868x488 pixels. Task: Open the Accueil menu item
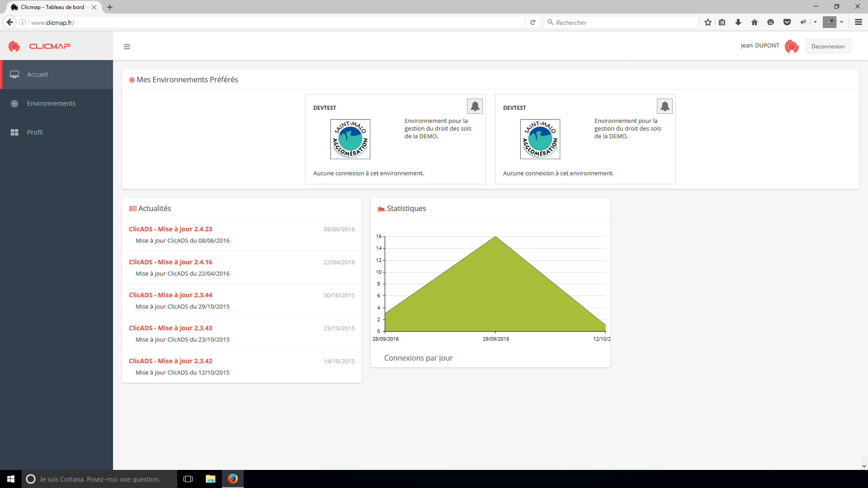(57, 75)
